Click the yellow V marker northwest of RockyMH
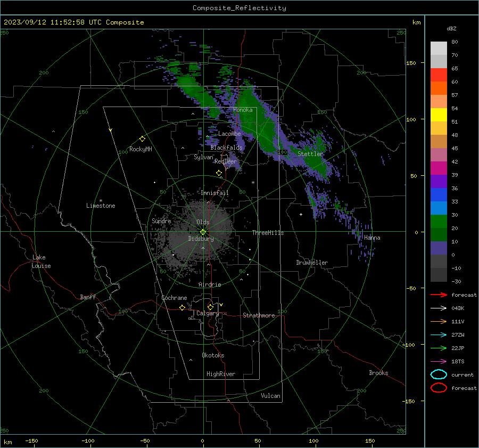 coord(110,130)
